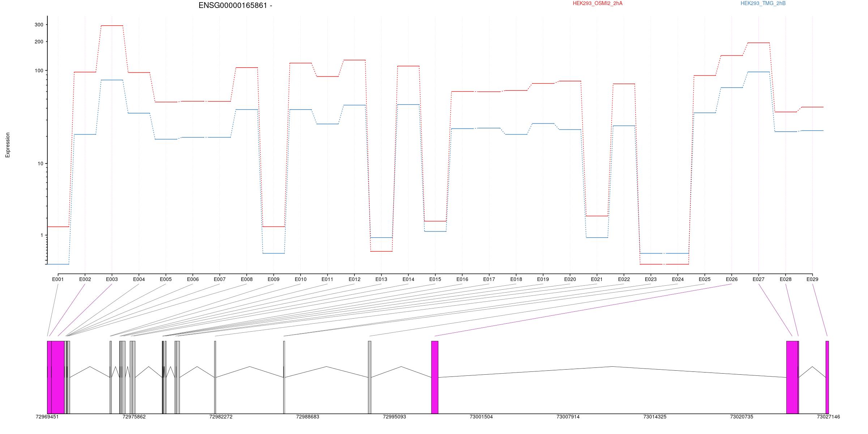868x434 pixels.
Task: Click exon bin label E005
Action: point(166,279)
